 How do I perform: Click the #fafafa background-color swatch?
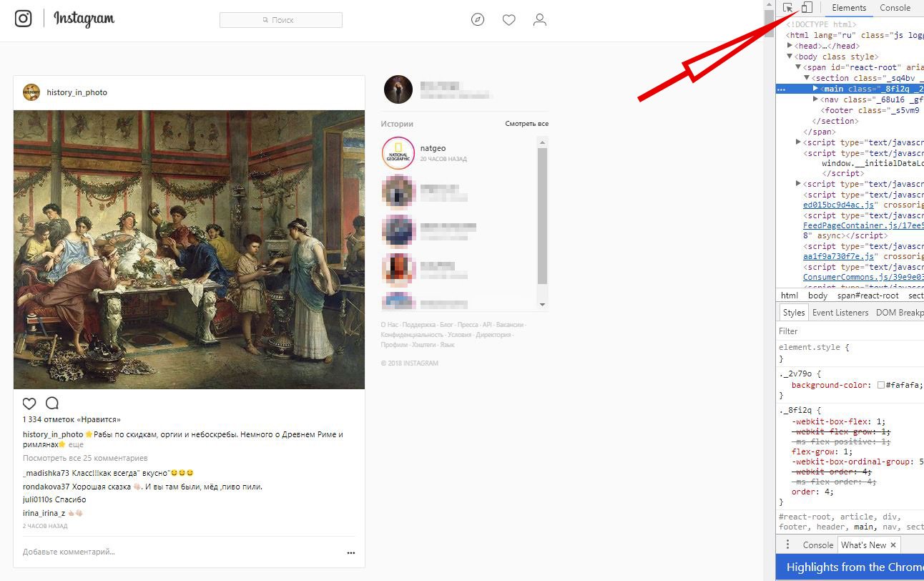881,385
